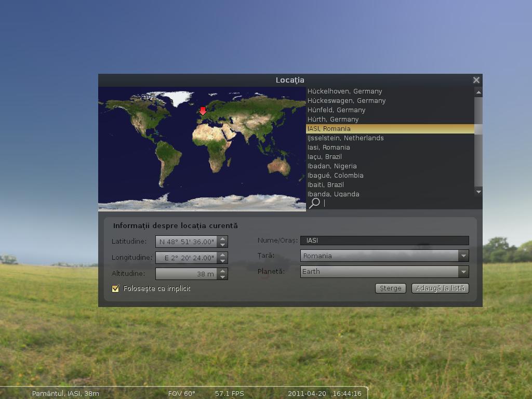Image resolution: width=532 pixels, height=399 pixels.
Task: Open the Planetă dropdown
Action: 384,271
